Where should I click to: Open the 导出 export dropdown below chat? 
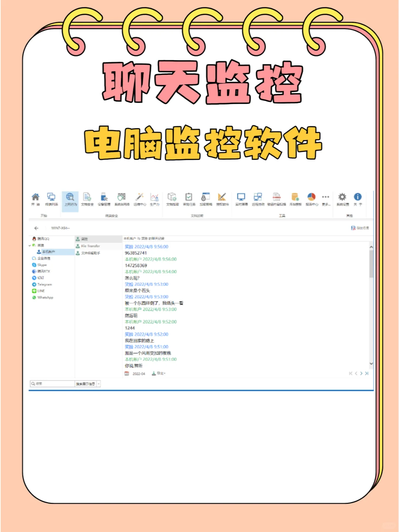[x=160, y=374]
